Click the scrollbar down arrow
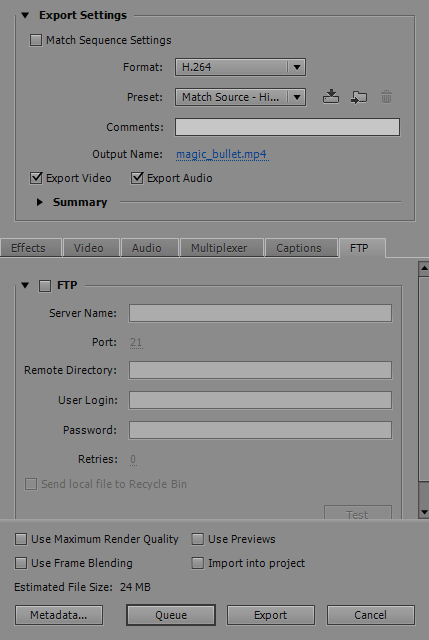Screen dimensions: 429x640 (424, 512)
